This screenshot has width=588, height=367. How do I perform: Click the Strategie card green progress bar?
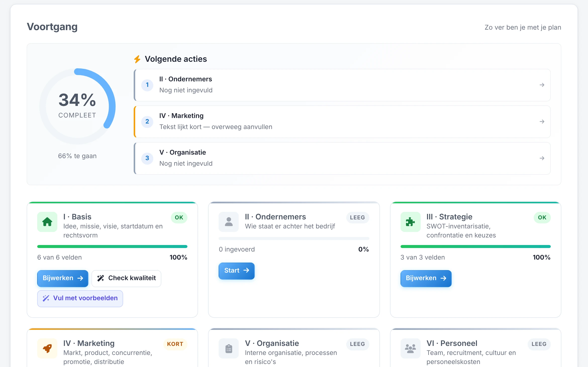475,247
